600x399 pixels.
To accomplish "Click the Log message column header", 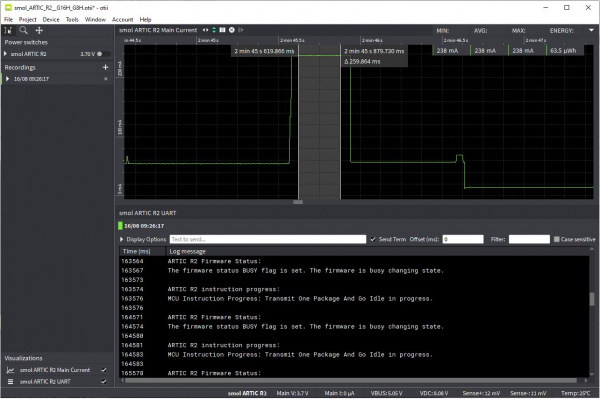I will point(188,251).
